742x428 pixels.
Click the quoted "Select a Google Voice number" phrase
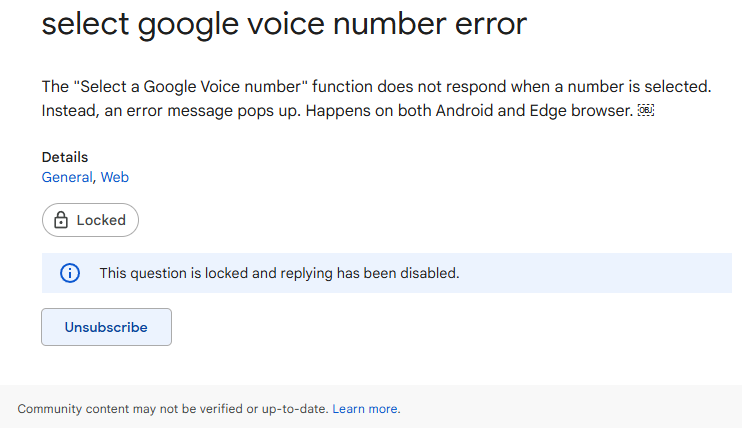pos(178,87)
